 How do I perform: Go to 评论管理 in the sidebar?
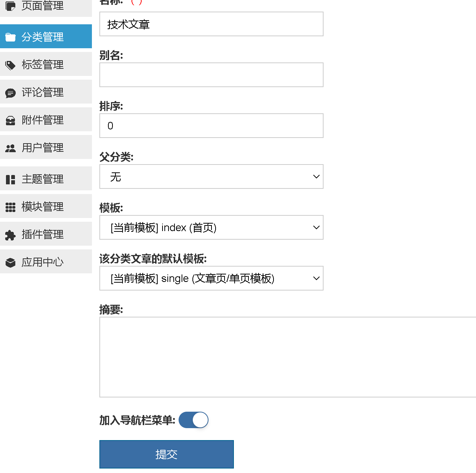pos(46,92)
